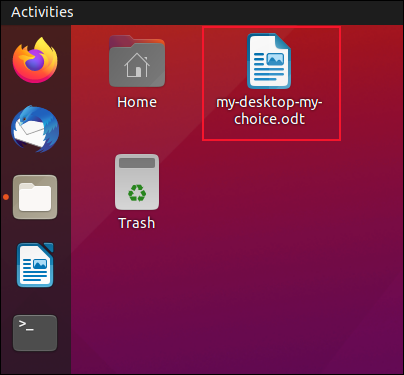This screenshot has width=404, height=375.
Task: Click the green recycle symbol on Trash
Action: coord(137,193)
